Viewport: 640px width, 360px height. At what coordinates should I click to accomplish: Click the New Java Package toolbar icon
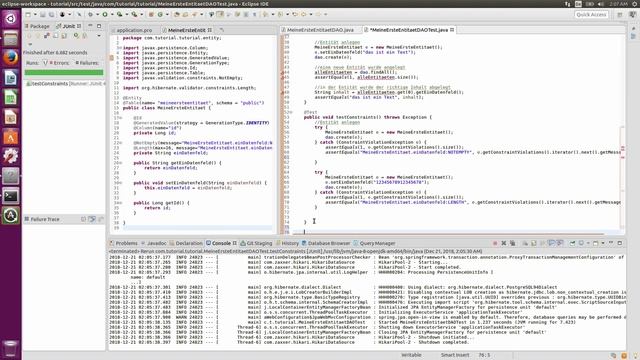tap(151, 14)
